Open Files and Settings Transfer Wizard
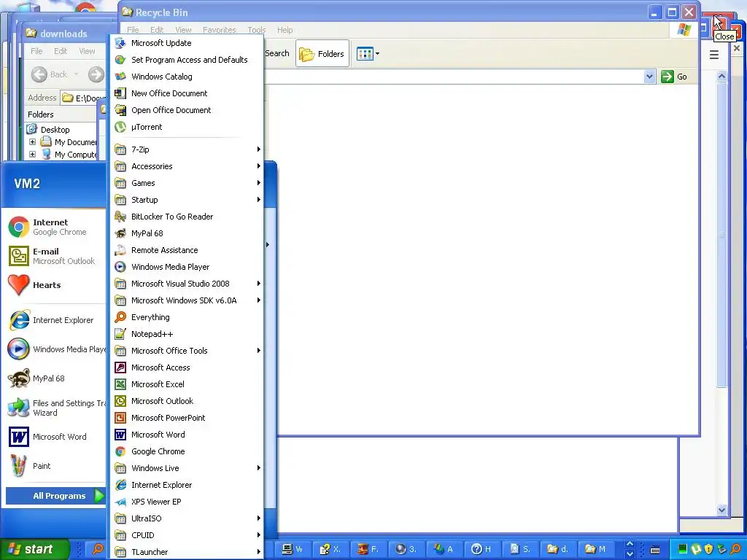The image size is (747, 560). [x=56, y=408]
